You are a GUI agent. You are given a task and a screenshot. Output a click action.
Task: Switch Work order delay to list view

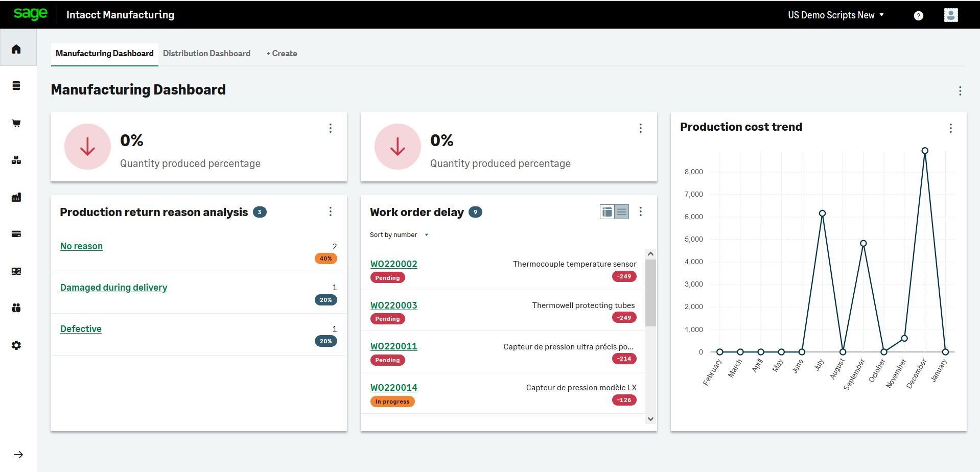click(x=621, y=211)
